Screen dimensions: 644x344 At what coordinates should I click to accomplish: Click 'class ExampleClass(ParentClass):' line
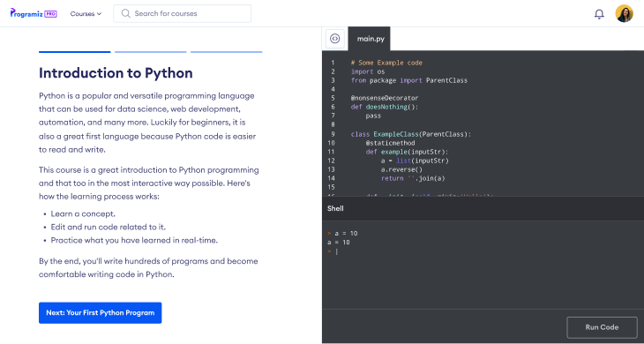(x=411, y=134)
